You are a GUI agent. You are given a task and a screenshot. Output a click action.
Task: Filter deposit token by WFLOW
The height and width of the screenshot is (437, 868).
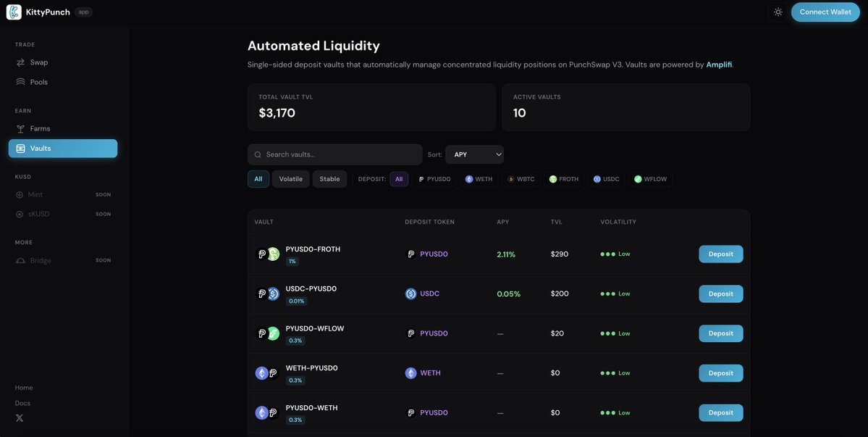[x=651, y=179]
